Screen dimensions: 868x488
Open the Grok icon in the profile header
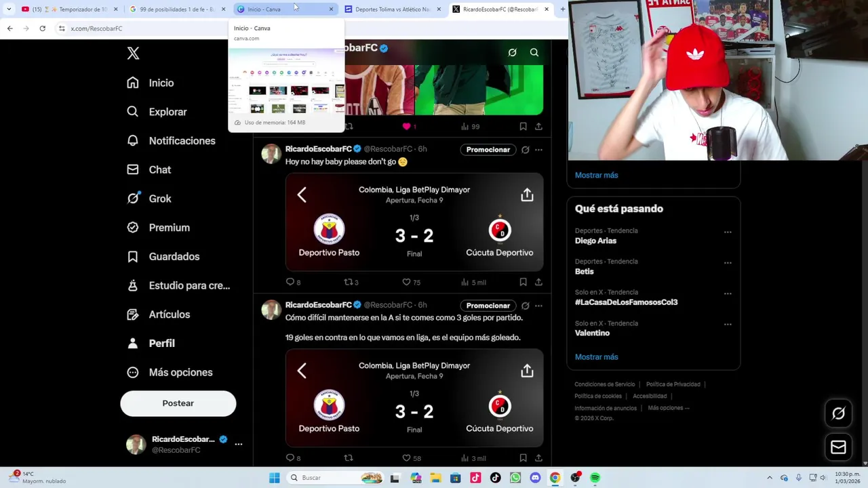[x=513, y=52]
